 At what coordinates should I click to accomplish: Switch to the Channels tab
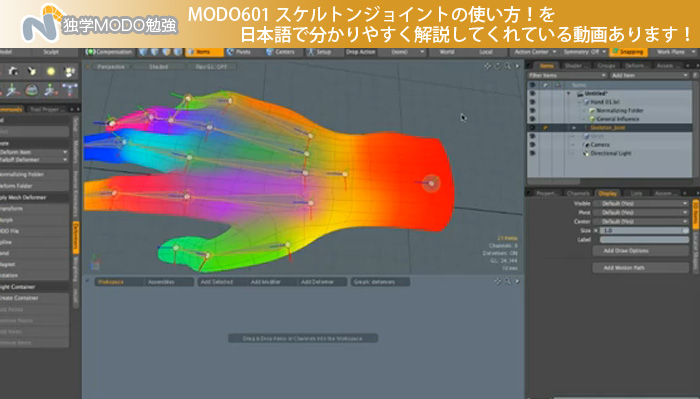(578, 193)
